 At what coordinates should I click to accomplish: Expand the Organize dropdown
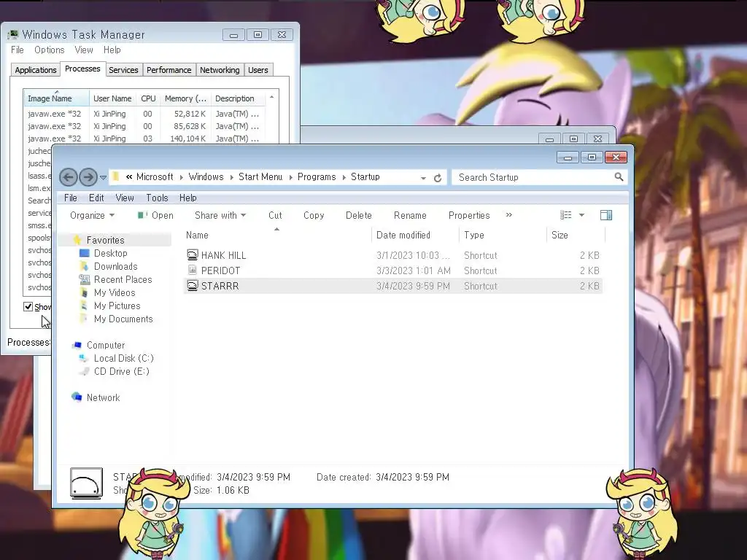93,215
